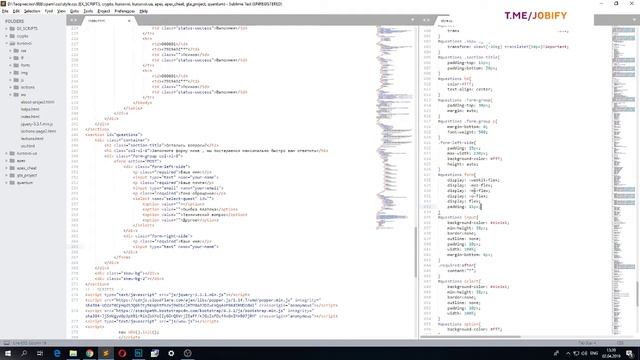This screenshot has height=360, width=640.
Task: Open Opera browser from the taskbar
Action: point(122,353)
